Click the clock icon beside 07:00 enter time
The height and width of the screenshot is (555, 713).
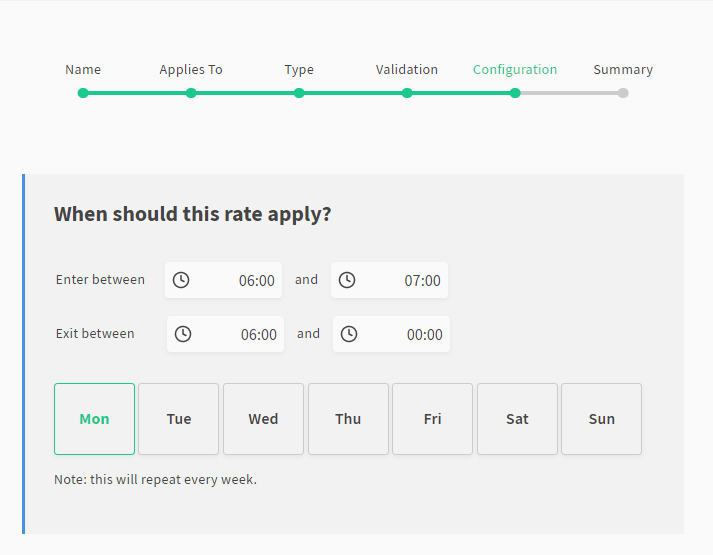point(346,280)
